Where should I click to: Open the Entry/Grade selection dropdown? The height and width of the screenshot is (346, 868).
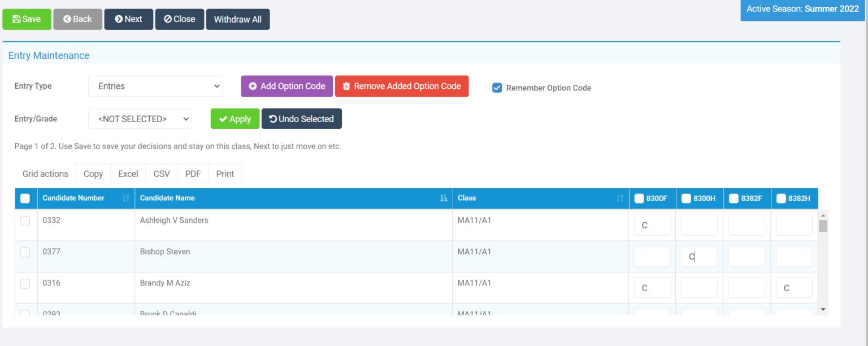(140, 119)
